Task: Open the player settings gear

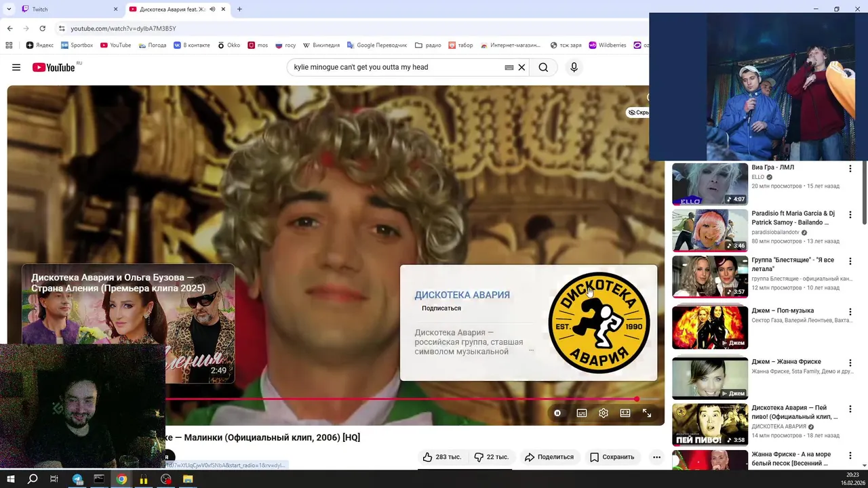Action: (x=604, y=413)
